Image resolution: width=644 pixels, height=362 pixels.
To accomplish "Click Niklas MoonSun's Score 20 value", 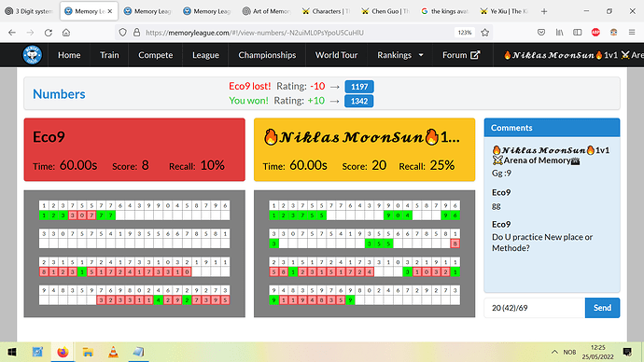I will coord(379,165).
